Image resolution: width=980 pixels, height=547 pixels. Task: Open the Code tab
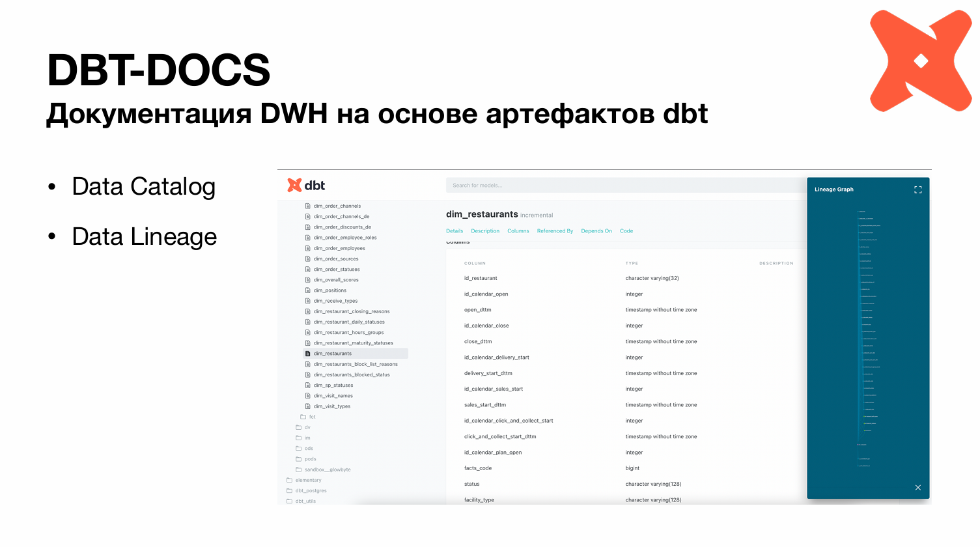pyautogui.click(x=626, y=231)
